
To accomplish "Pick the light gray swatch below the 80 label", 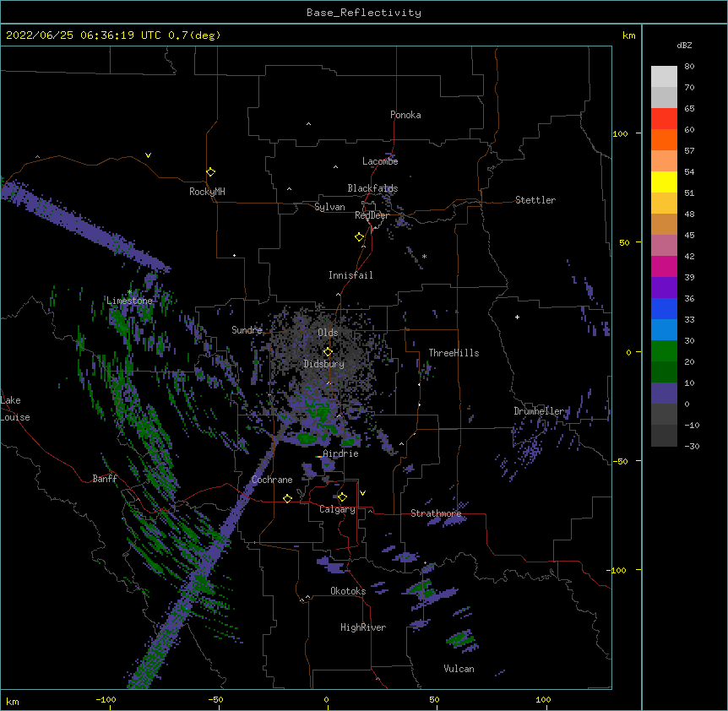I will (x=664, y=76).
